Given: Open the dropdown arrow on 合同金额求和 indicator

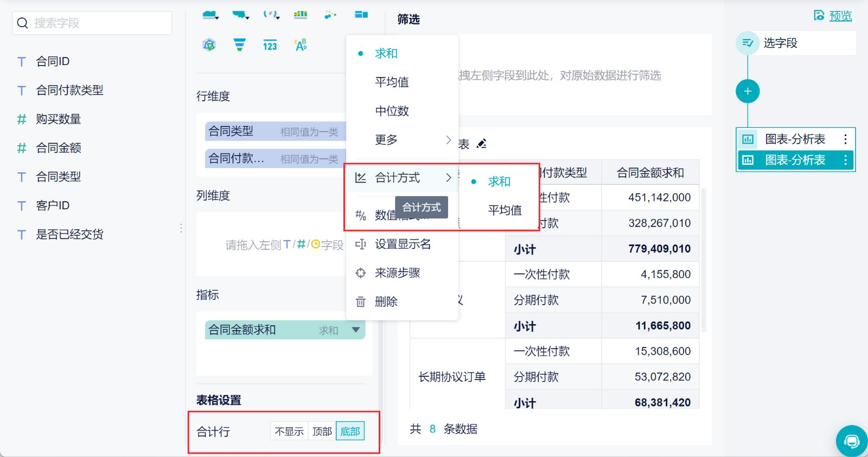Looking at the screenshot, I should [x=356, y=330].
